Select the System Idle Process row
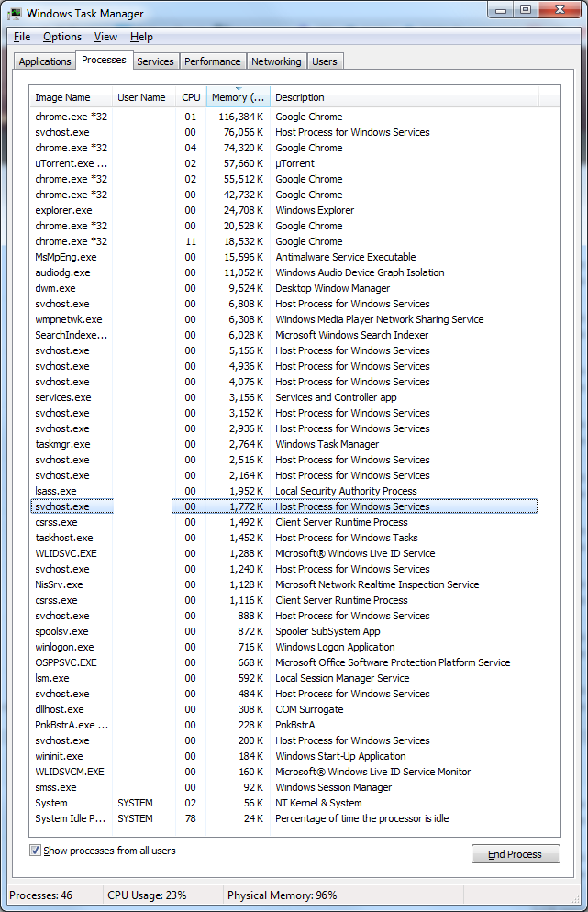588x912 pixels. point(283,818)
